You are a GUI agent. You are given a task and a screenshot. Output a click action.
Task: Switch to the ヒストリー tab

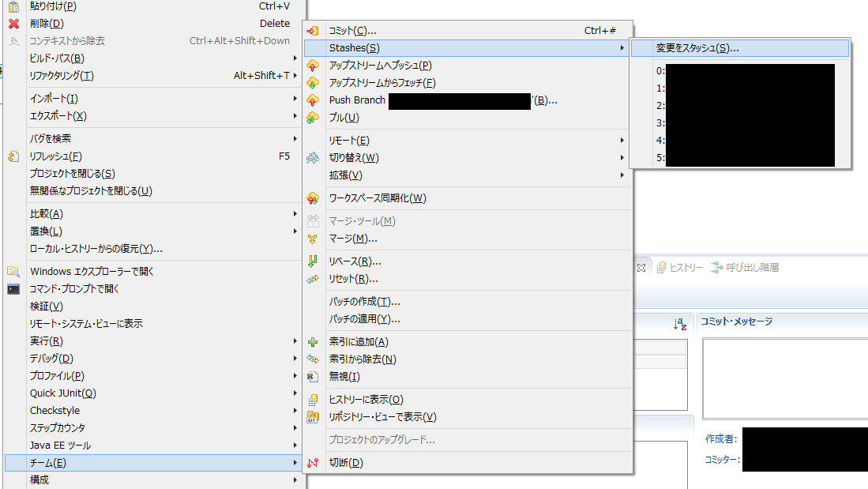tap(680, 268)
